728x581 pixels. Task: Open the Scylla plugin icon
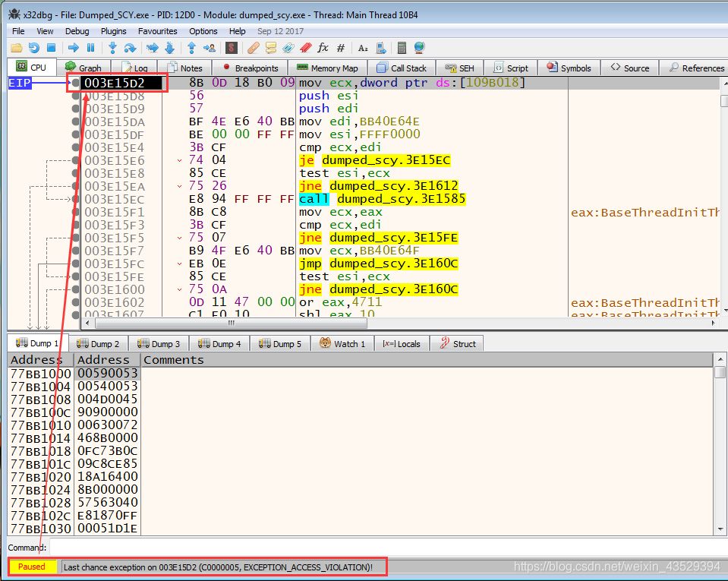pos(232,48)
